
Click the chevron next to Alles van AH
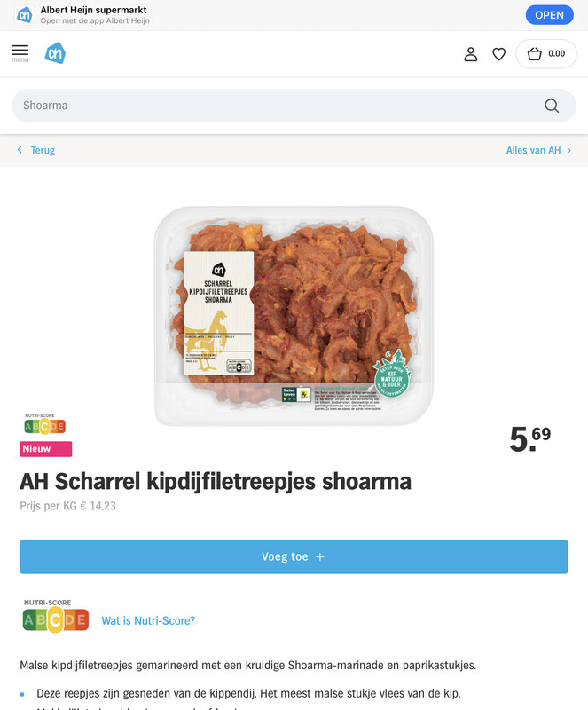click(x=569, y=150)
